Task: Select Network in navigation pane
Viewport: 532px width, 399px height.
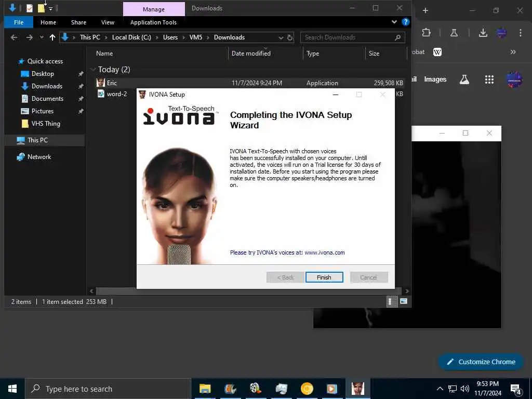Action: [39, 157]
